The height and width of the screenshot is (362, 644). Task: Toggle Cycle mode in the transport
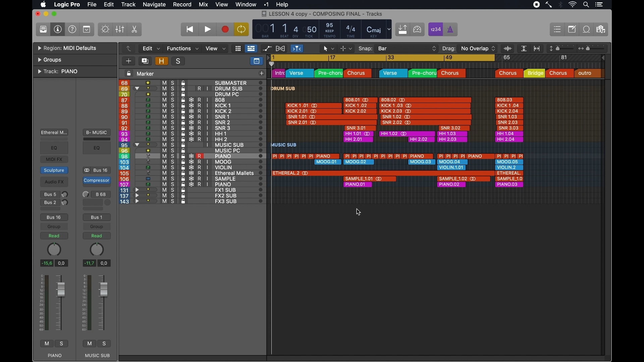tap(241, 29)
